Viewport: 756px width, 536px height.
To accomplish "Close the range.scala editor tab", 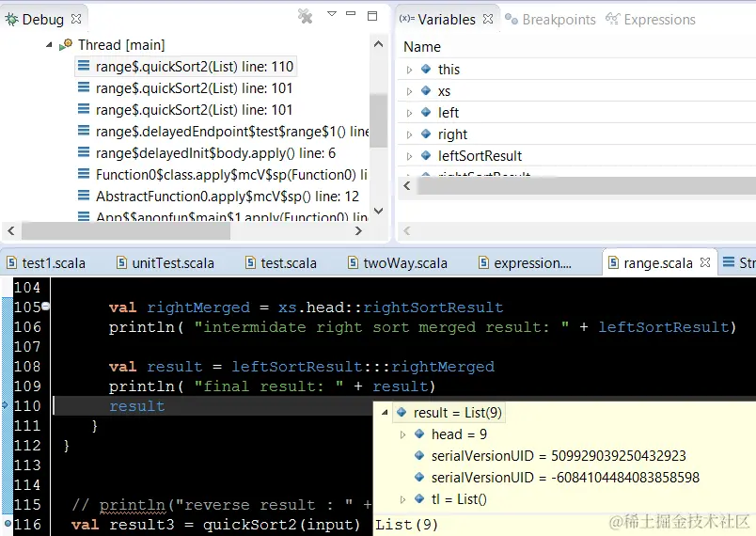I will [705, 262].
